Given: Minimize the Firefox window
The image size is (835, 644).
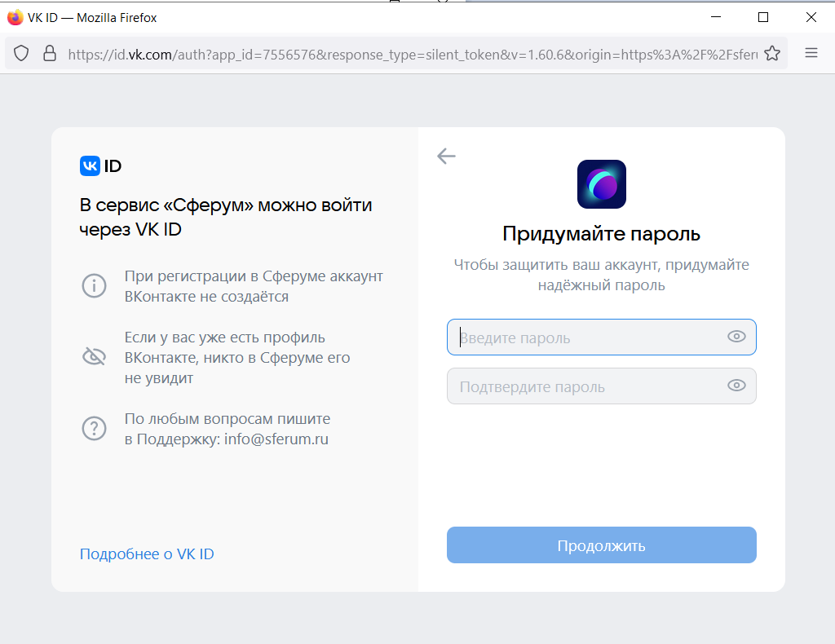Looking at the screenshot, I should [x=715, y=17].
